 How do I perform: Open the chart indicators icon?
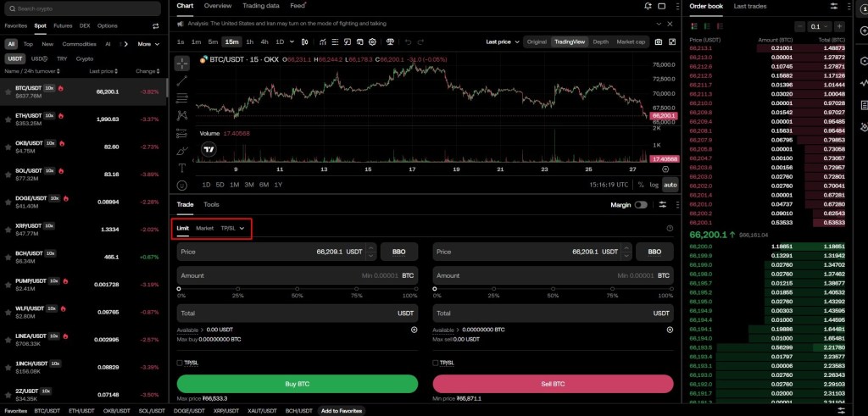click(x=322, y=42)
